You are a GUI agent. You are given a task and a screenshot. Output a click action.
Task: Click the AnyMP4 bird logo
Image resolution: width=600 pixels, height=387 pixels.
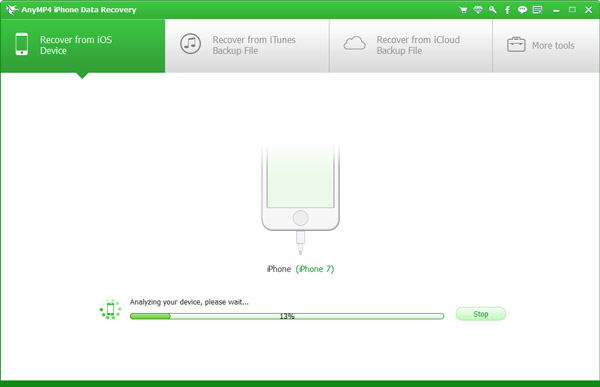point(12,10)
